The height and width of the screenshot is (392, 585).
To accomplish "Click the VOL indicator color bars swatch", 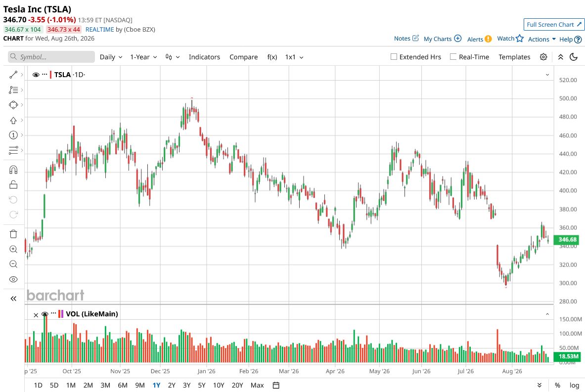I will click(61, 314).
